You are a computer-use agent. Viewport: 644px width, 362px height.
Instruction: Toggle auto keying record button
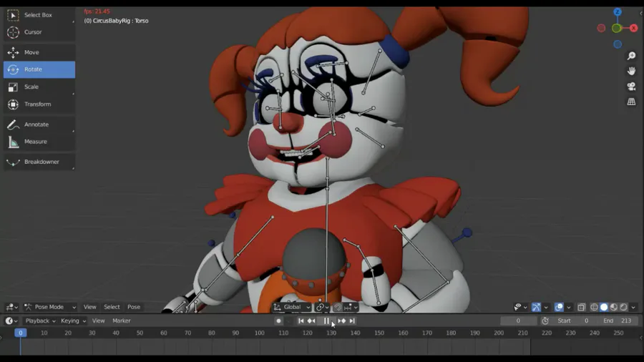pos(278,321)
